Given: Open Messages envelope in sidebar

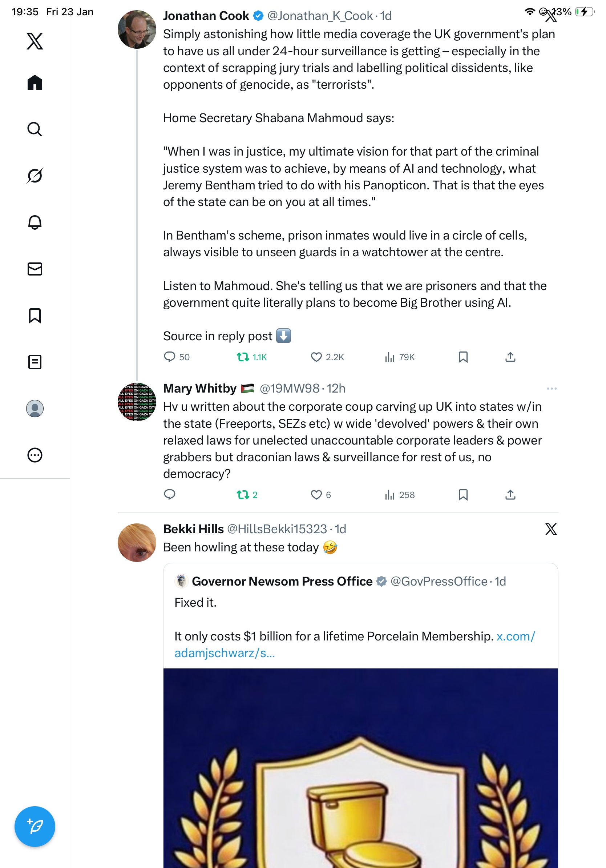Looking at the screenshot, I should (35, 269).
